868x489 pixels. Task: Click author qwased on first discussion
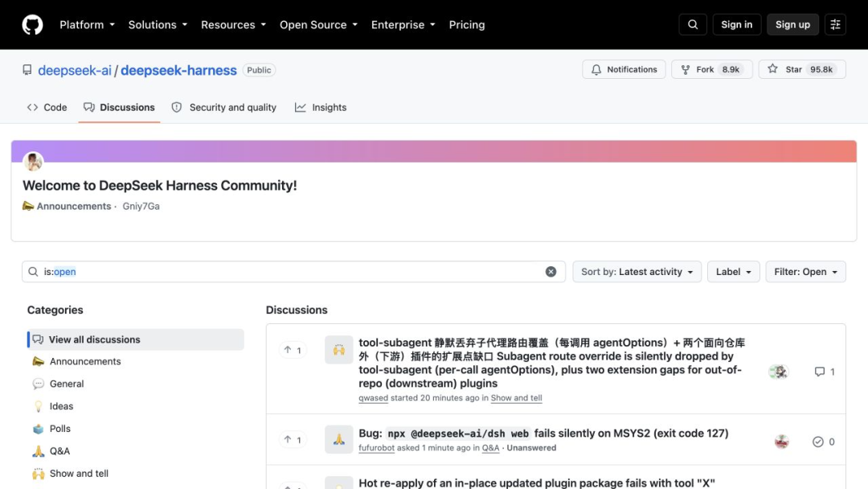pyautogui.click(x=373, y=397)
